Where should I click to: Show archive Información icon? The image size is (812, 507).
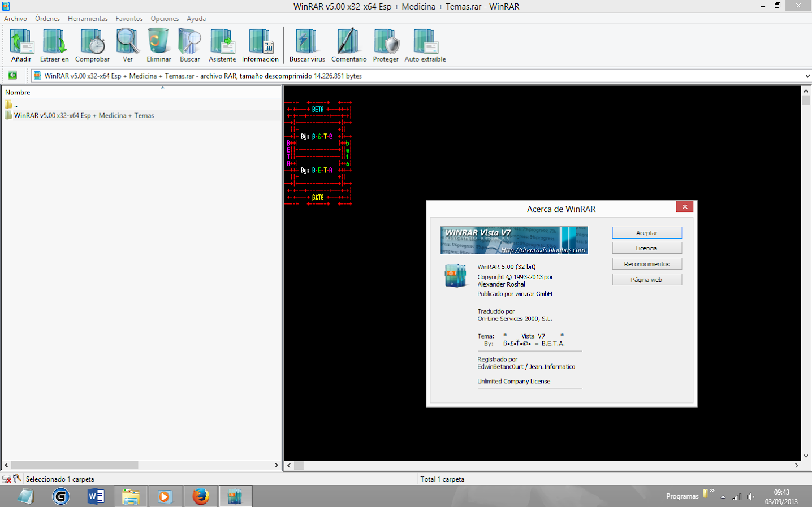tap(260, 45)
